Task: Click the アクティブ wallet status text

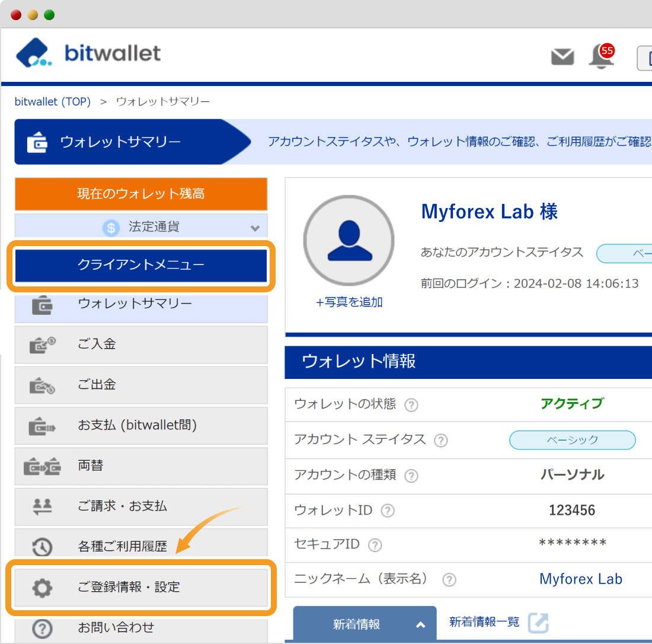Action: tap(572, 404)
